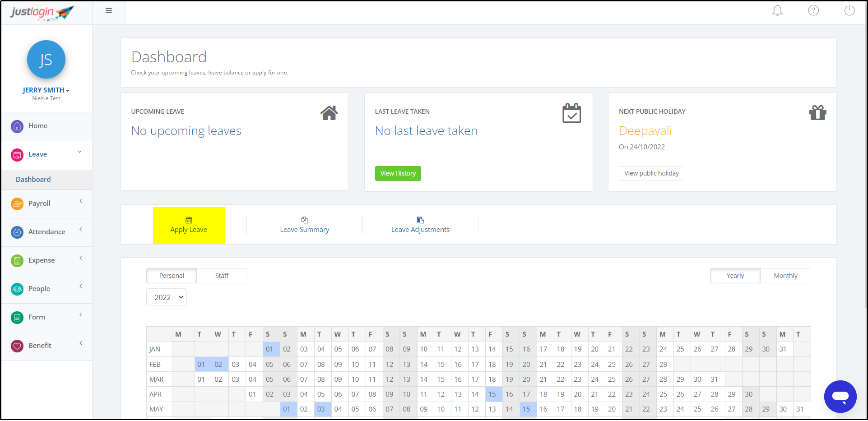
Task: Toggle the sidebar with the hamburger menu
Action: click(108, 10)
